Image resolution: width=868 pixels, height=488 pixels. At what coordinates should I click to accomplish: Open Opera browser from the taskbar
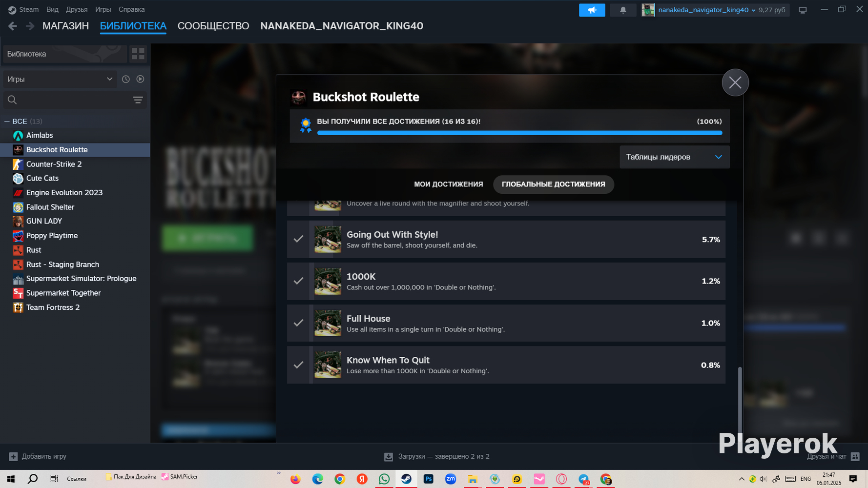coord(561,479)
